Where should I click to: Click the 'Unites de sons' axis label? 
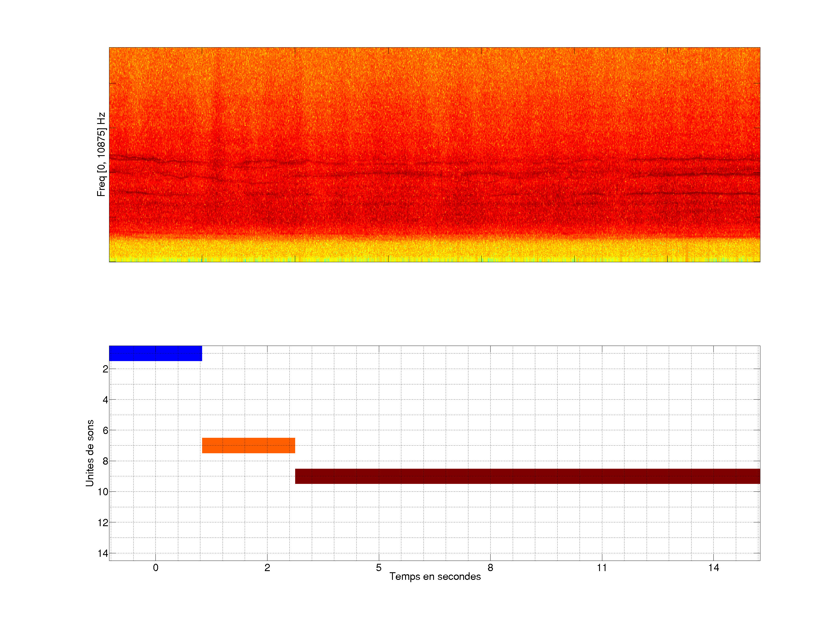90,453
